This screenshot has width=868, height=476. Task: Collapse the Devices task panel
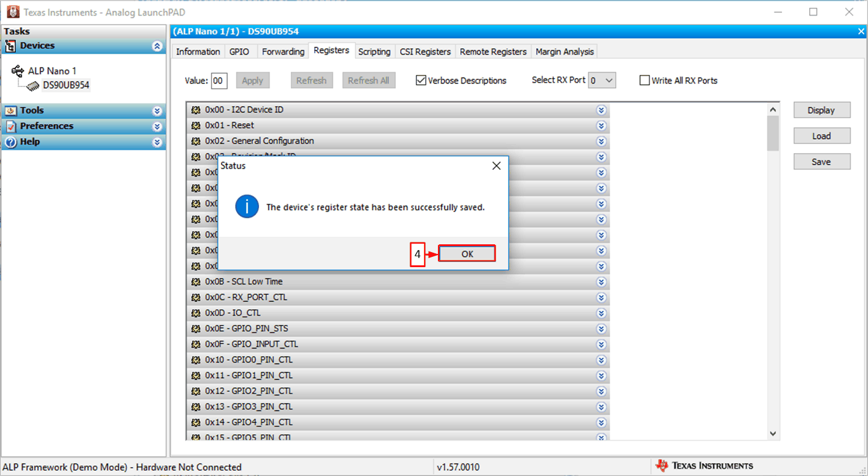tap(157, 46)
